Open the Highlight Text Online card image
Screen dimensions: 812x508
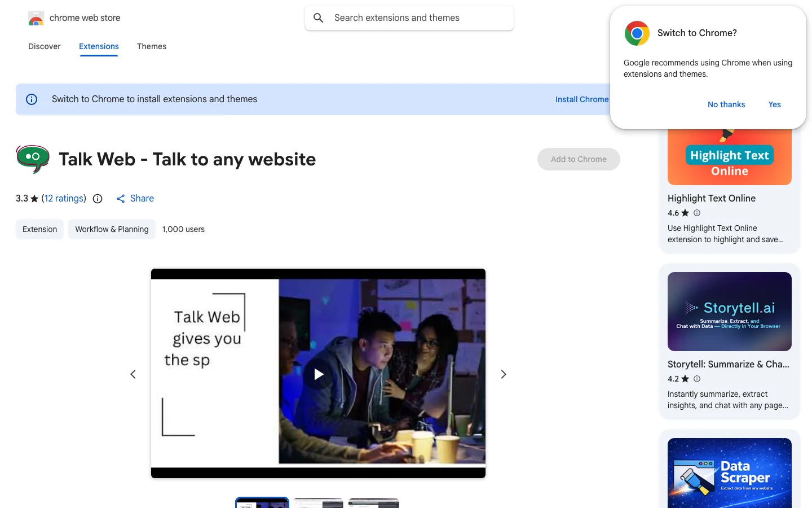[730, 157]
